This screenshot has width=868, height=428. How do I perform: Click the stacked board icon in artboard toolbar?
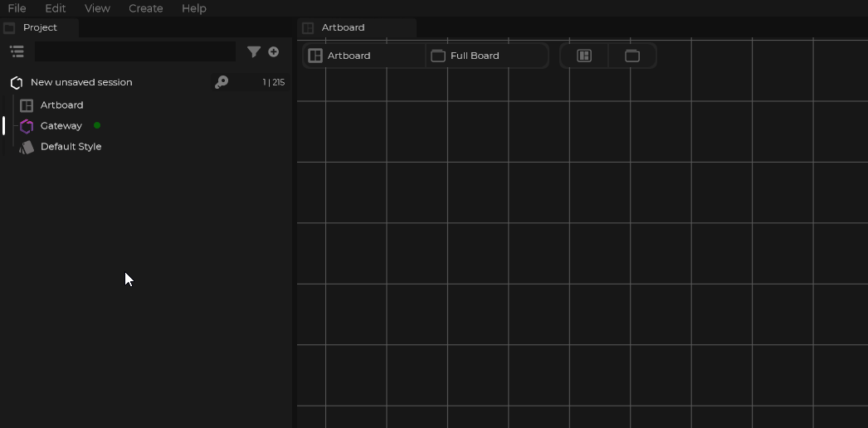pyautogui.click(x=632, y=56)
